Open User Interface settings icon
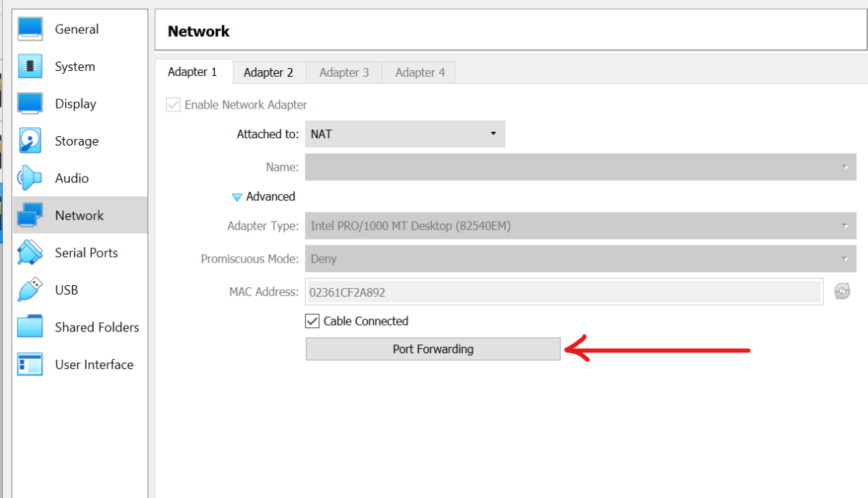Screen dimensions: 868x498 30,365
